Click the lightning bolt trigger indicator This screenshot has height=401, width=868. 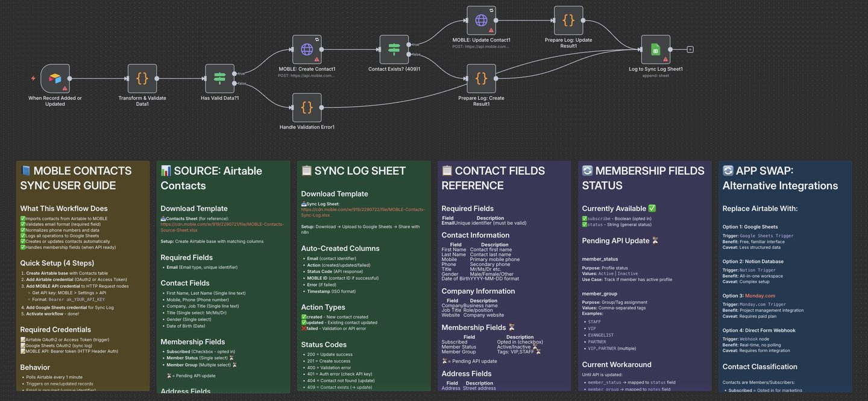pyautogui.click(x=34, y=78)
